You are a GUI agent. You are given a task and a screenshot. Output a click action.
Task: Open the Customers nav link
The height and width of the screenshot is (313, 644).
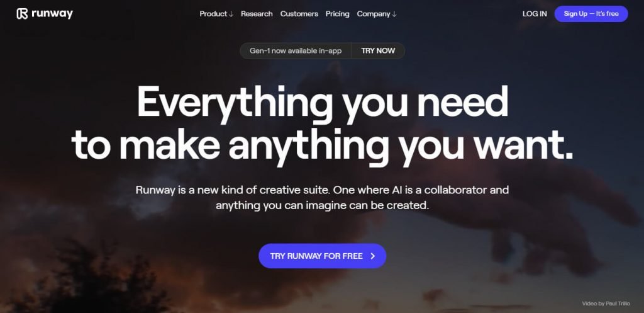tap(299, 14)
